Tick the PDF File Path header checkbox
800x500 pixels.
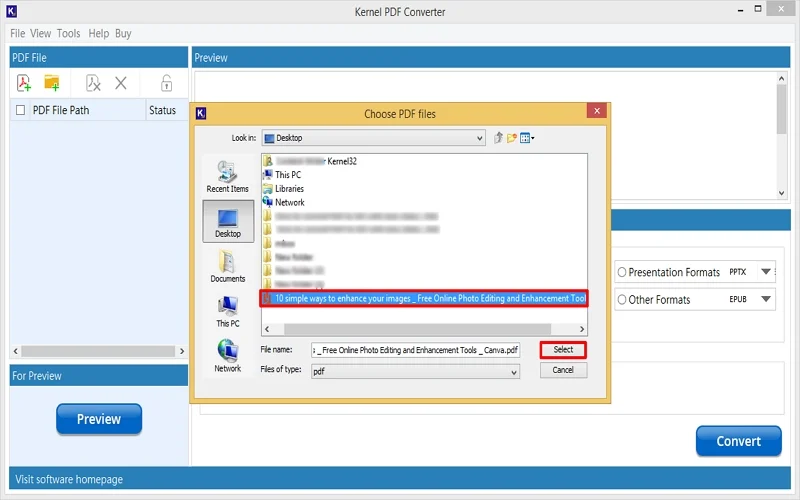(x=20, y=110)
